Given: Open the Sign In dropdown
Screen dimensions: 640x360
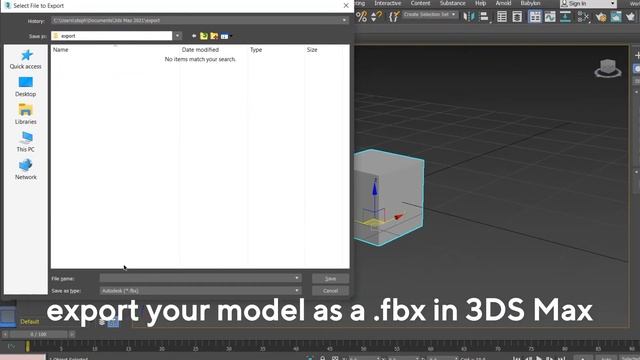Looking at the screenshot, I should [613, 4].
